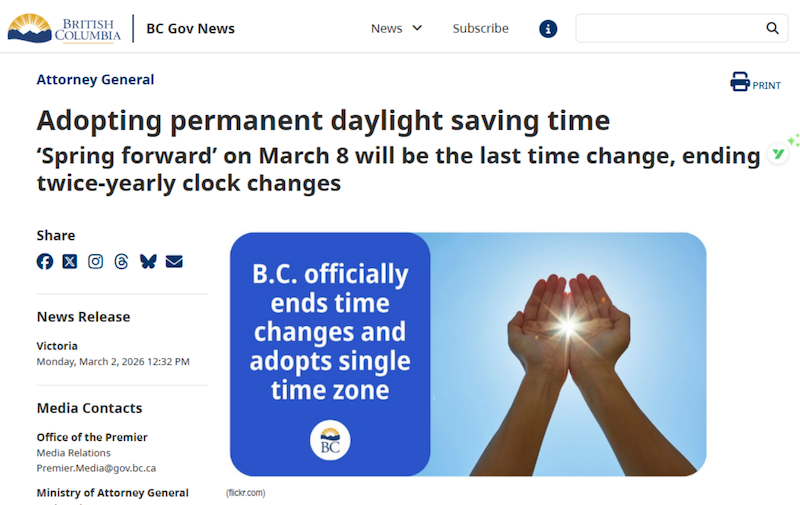The width and height of the screenshot is (800, 505).
Task: Click the flickr.com image caption
Action: point(246,493)
